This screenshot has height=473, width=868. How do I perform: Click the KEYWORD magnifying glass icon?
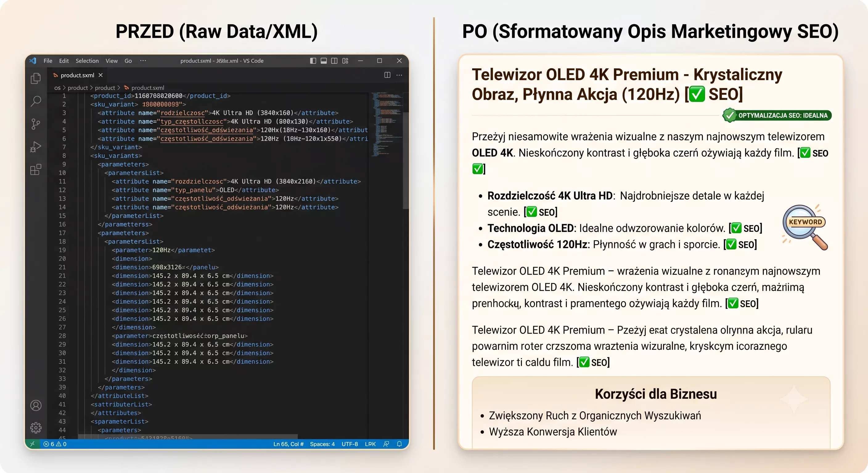805,227
